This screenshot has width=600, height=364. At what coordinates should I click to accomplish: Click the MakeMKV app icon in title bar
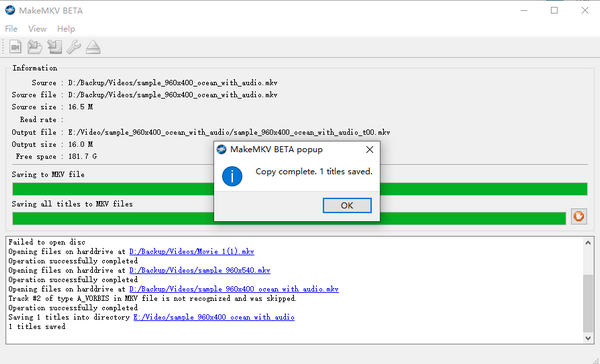(x=10, y=10)
